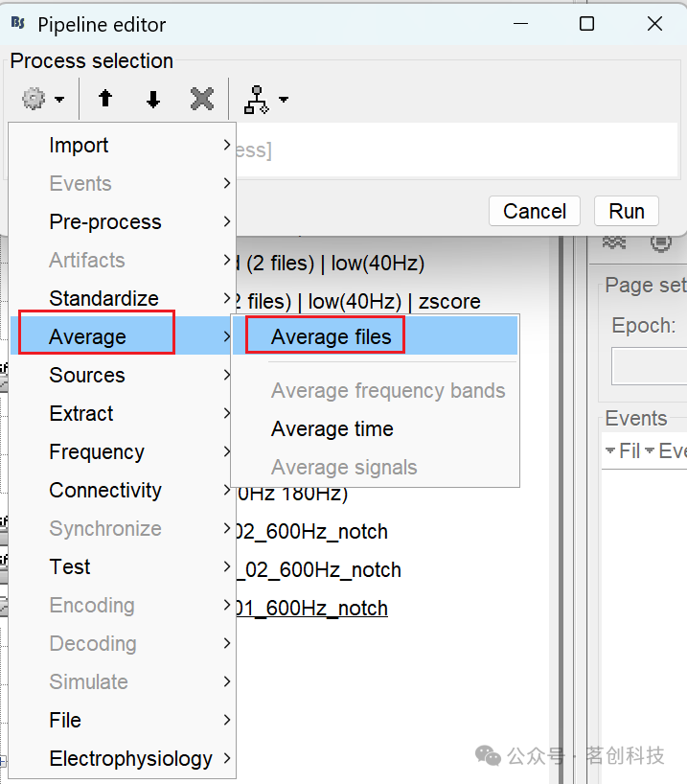
Task: Open the Connectivity submenu
Action: coord(123,490)
